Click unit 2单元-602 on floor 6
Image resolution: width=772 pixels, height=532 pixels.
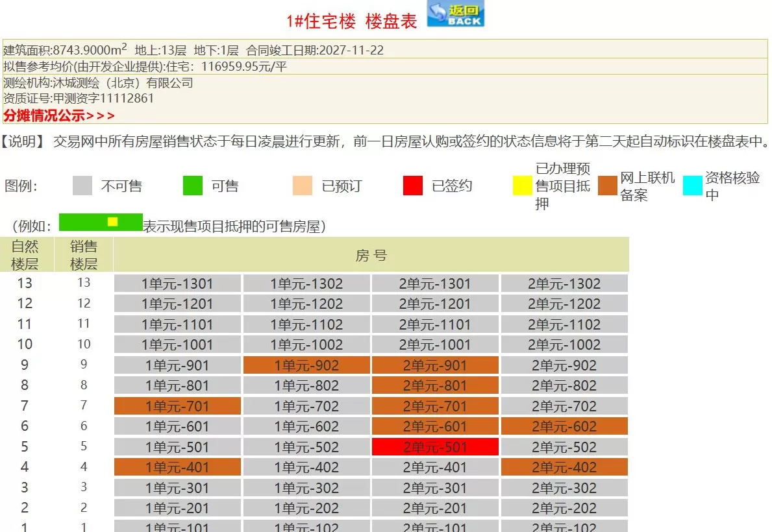tap(564, 426)
